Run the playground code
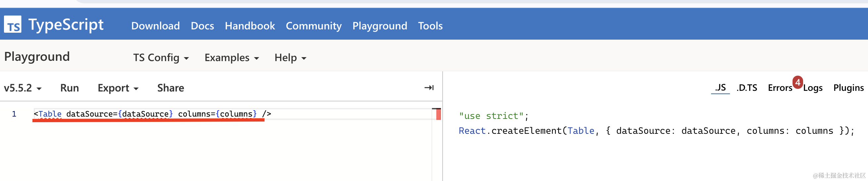The width and height of the screenshot is (868, 181). click(70, 88)
